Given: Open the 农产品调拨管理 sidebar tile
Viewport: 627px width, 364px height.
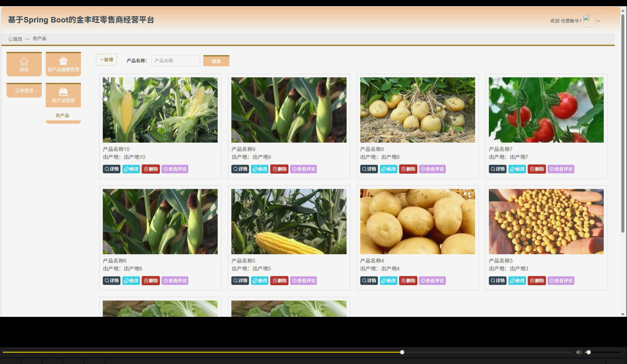Looking at the screenshot, I should (63, 64).
